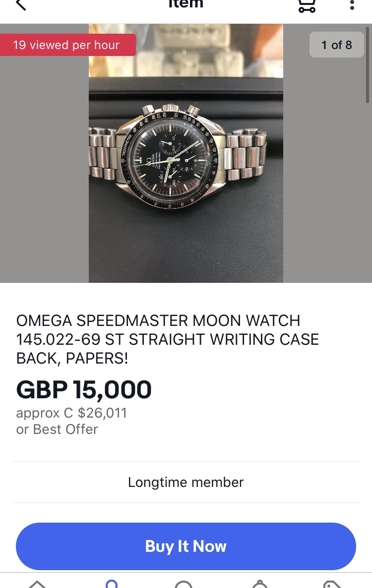Tap the '1 of 8' image counter
Screen dimensions: 372x588
coord(336,45)
